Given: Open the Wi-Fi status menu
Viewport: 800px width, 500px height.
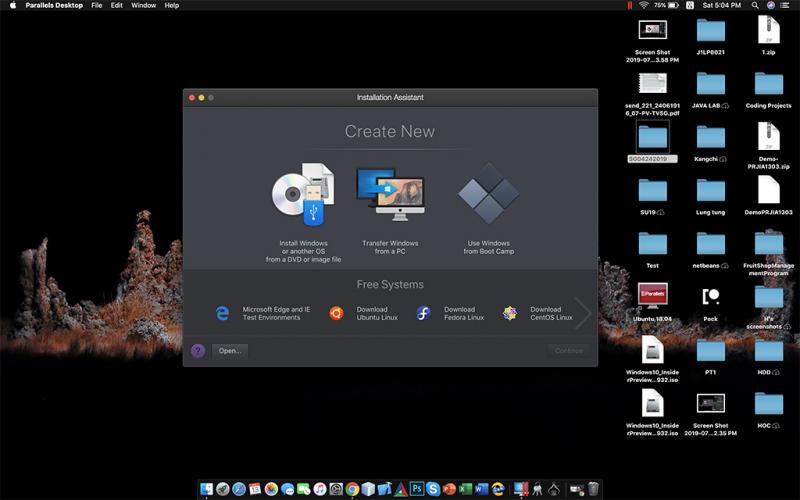Looking at the screenshot, I should pos(644,5).
